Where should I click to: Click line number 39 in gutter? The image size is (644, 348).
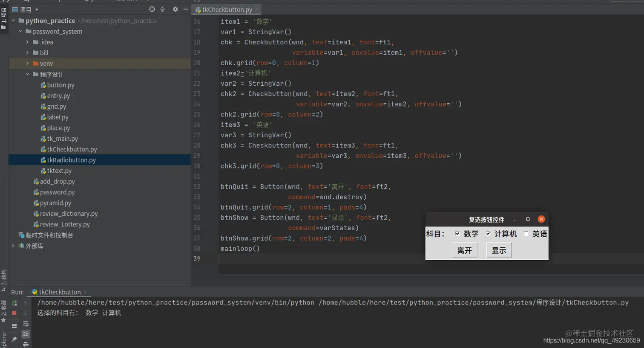pos(197,258)
